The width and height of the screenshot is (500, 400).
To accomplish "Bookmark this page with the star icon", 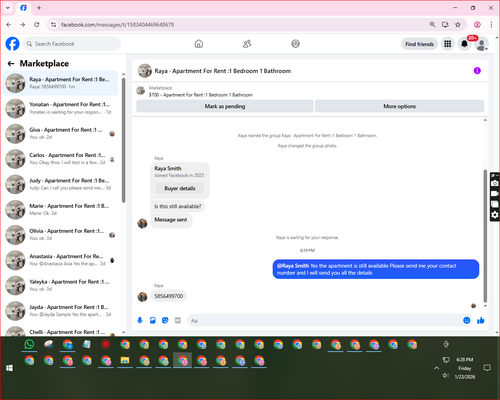I will [458, 24].
